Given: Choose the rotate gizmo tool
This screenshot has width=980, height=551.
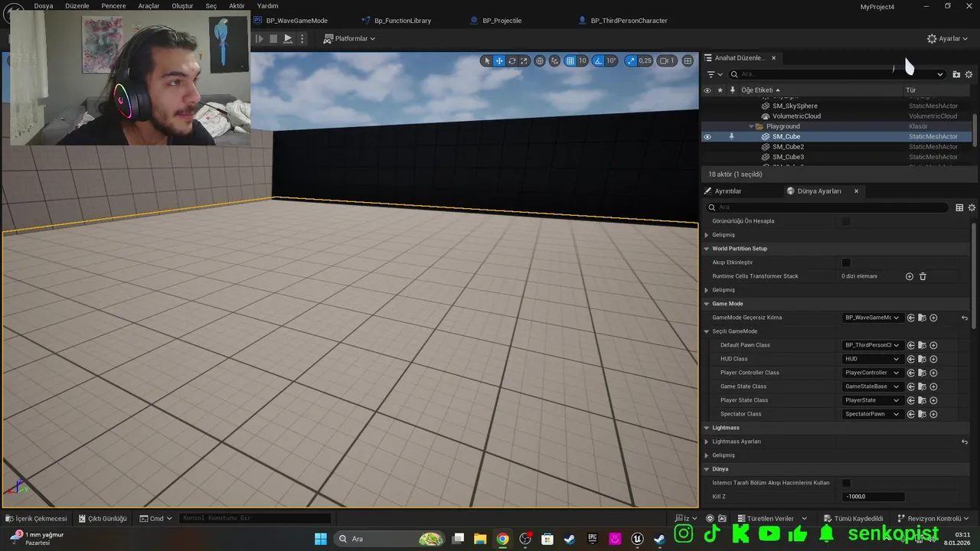Looking at the screenshot, I should 512,61.
